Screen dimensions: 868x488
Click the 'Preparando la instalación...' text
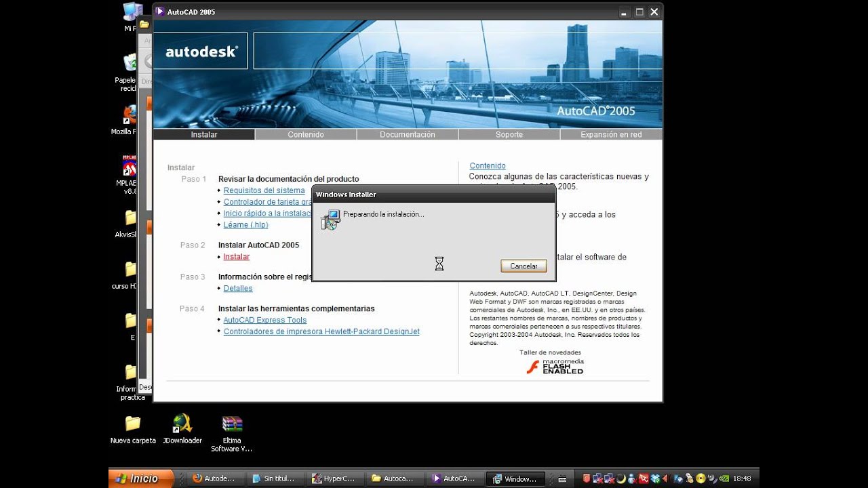click(x=383, y=214)
